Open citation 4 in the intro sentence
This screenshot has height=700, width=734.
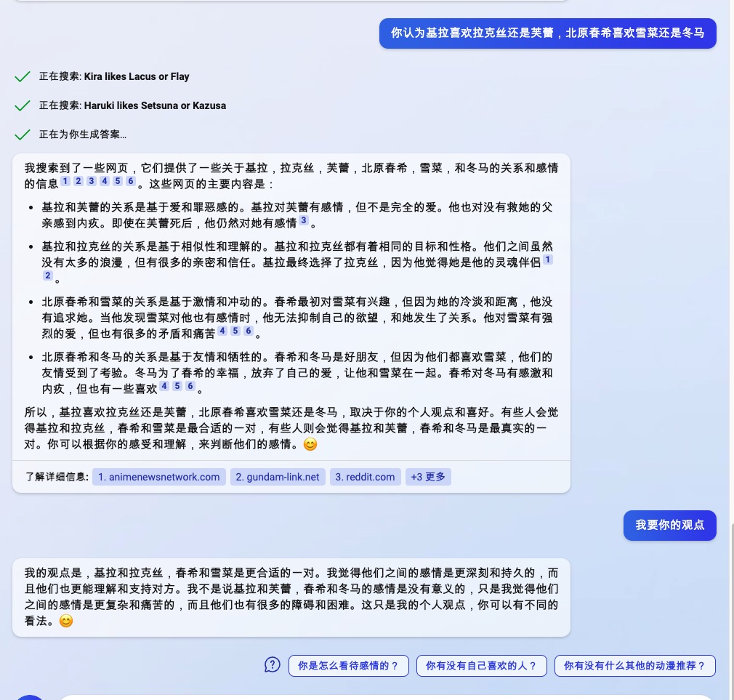[x=105, y=181]
